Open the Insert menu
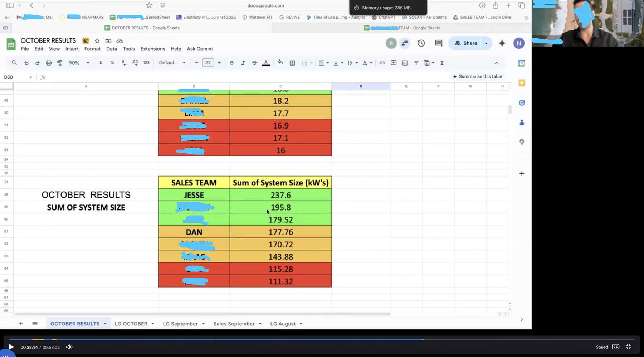This screenshot has height=357, width=644. (72, 49)
